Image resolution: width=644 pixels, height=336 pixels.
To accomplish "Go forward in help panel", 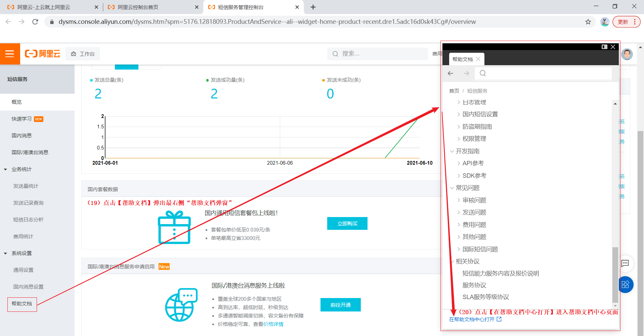I will (466, 73).
